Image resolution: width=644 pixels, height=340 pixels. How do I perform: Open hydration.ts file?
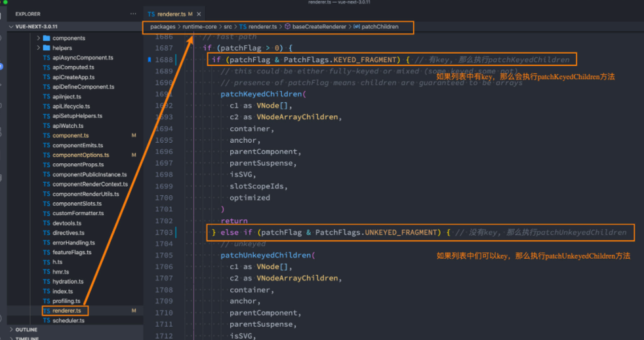[x=68, y=281]
